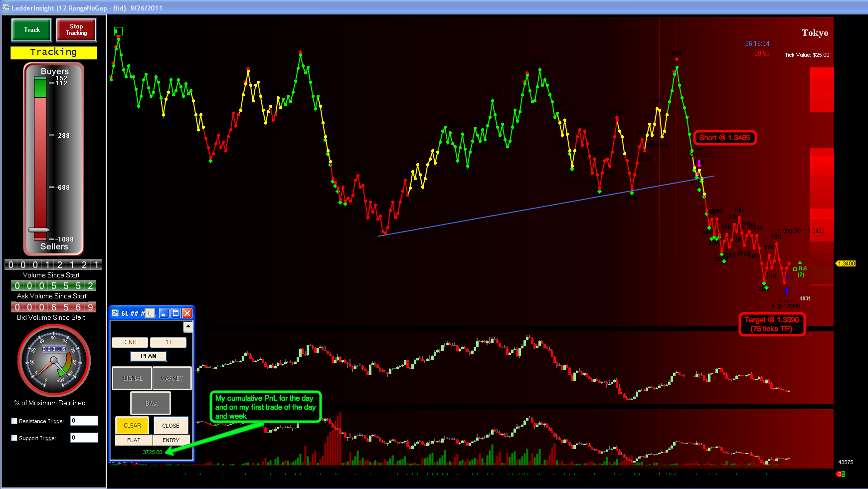The width and height of the screenshot is (868, 489).
Task: Click the small green box icon atop the chart
Action: [118, 31]
